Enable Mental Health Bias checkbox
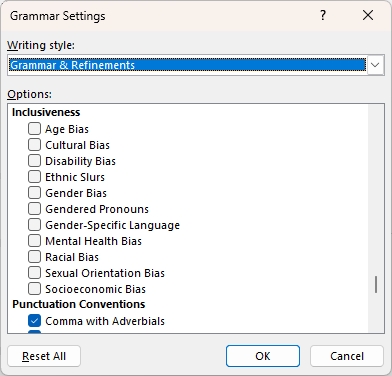 [34, 241]
